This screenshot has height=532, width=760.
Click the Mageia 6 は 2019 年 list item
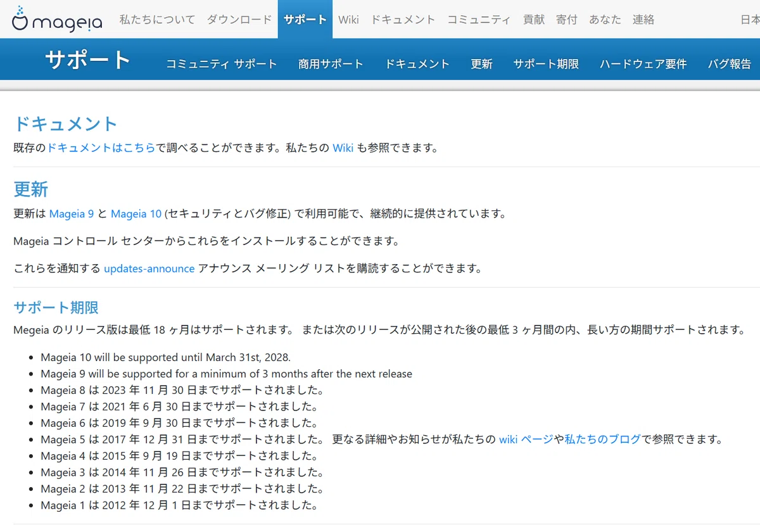tap(179, 423)
